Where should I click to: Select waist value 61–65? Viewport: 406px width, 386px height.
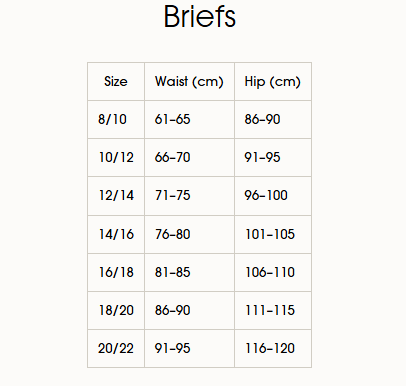click(x=172, y=119)
